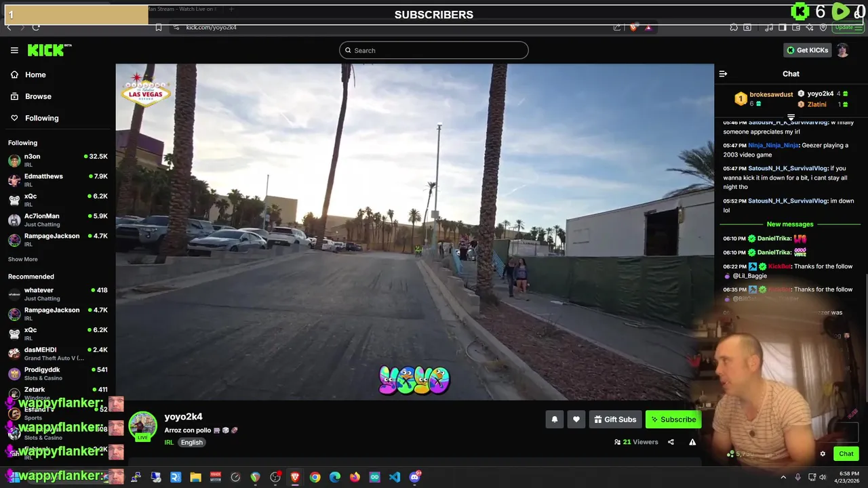Open Prodigyddk recommended channel
This screenshot has width=868, height=488.
[58, 373]
